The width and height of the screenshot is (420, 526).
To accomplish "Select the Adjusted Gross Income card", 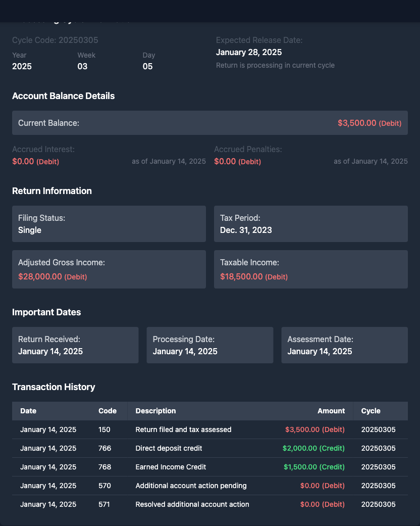I will 109,269.
